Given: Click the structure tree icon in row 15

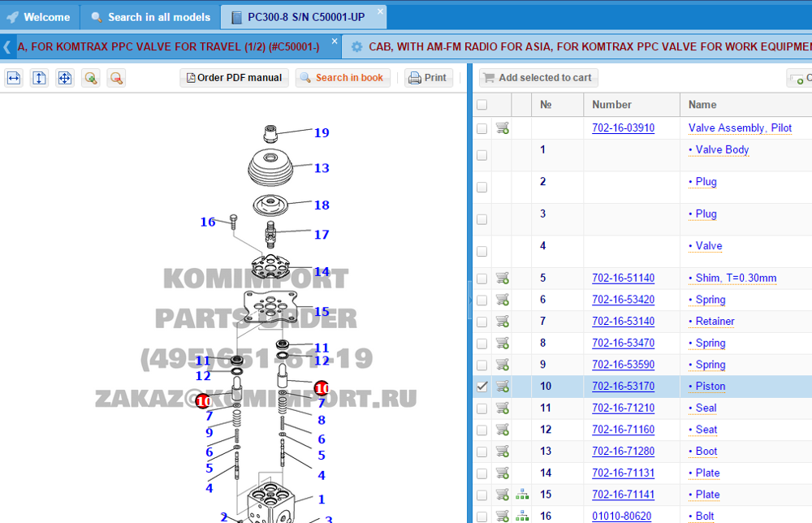Looking at the screenshot, I should pos(522,494).
